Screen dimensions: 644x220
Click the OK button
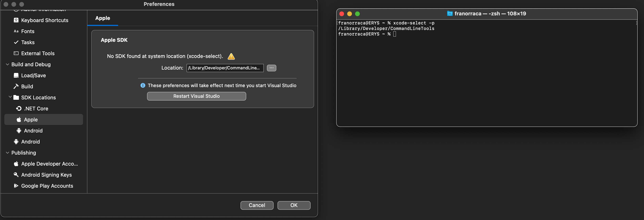[294, 205]
